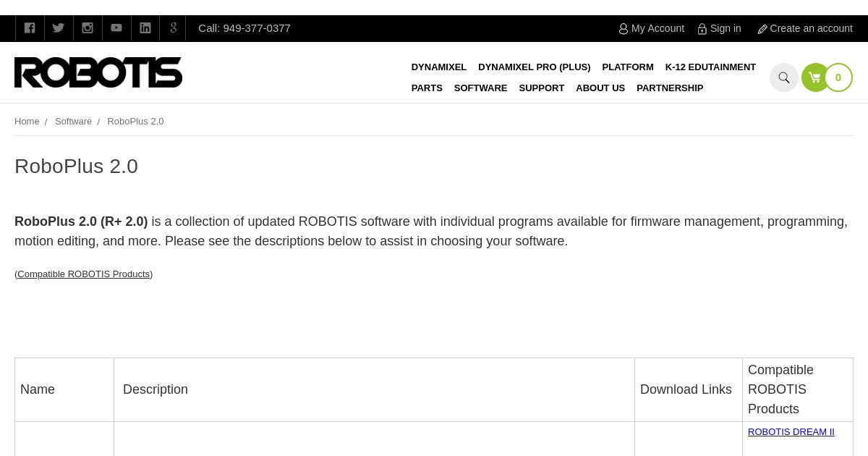The image size is (868, 456).
Task: Click the Sign in link
Action: click(720, 28)
